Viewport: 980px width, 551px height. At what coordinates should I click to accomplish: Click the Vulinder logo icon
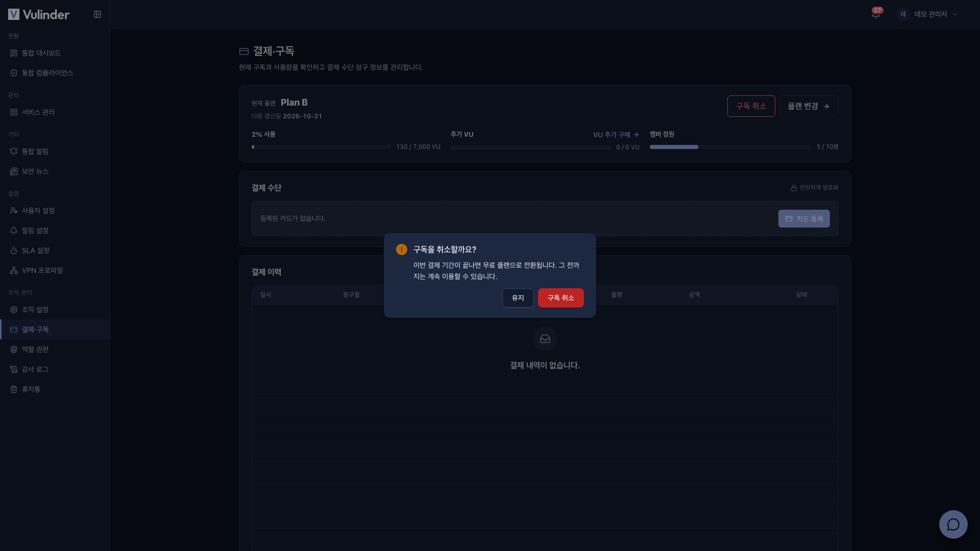[x=14, y=14]
